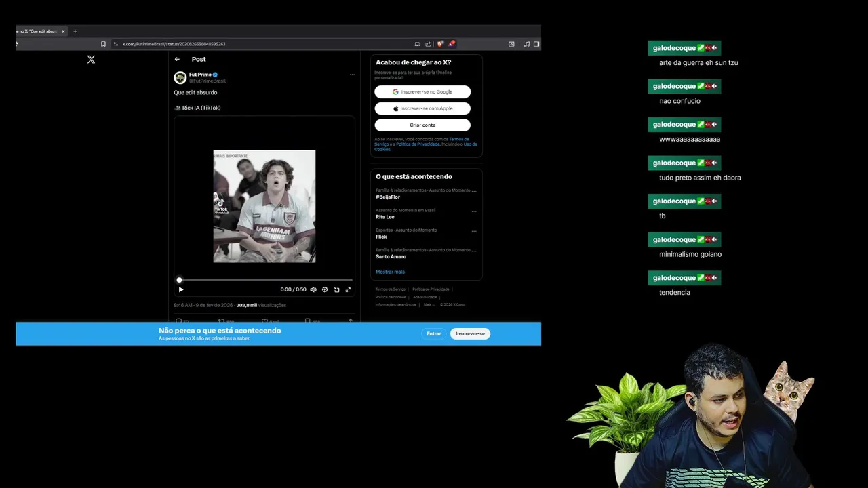
Task: Click the X logo in the sidebar
Action: [x=91, y=60]
